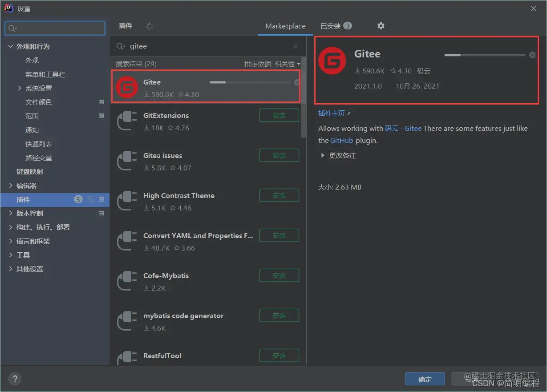Click the plugin search magnifier icon

121,46
